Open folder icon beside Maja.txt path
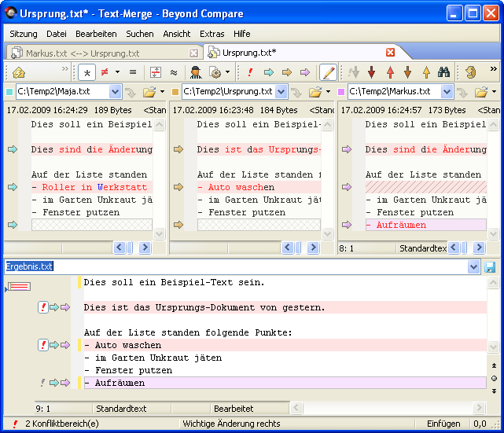This screenshot has height=433, width=504. [149, 92]
